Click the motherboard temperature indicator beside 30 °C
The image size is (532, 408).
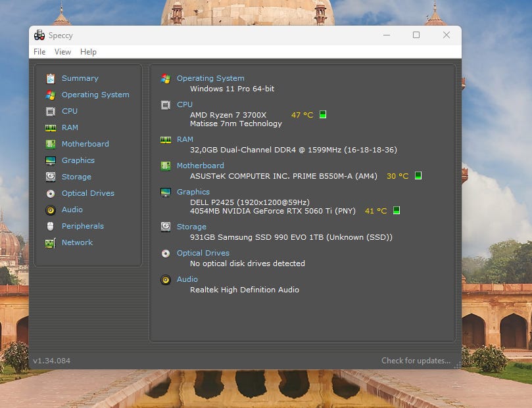[418, 175]
